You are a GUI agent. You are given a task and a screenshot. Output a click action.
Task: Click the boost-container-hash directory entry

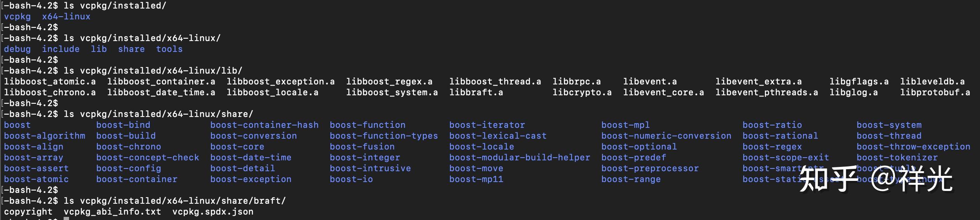pyautogui.click(x=264, y=125)
